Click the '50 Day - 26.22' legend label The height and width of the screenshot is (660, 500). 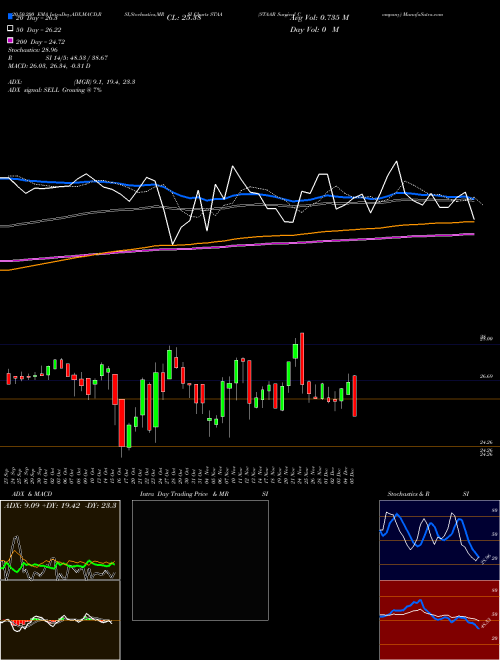click(40, 30)
